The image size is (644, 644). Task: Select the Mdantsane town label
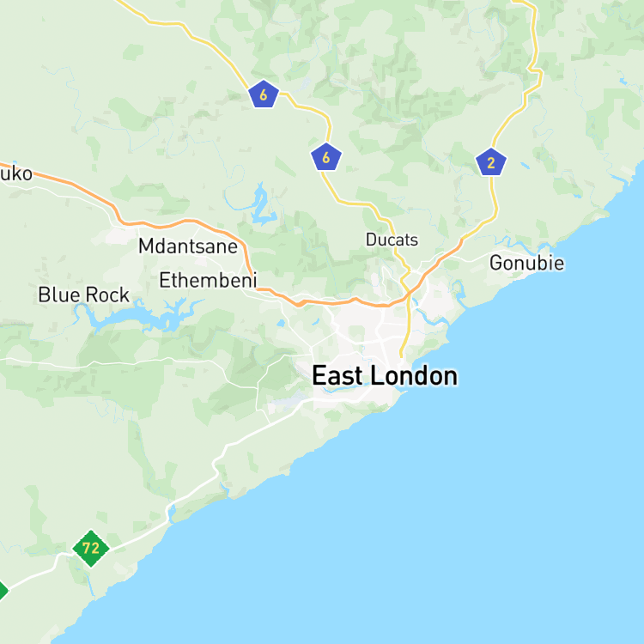188,246
